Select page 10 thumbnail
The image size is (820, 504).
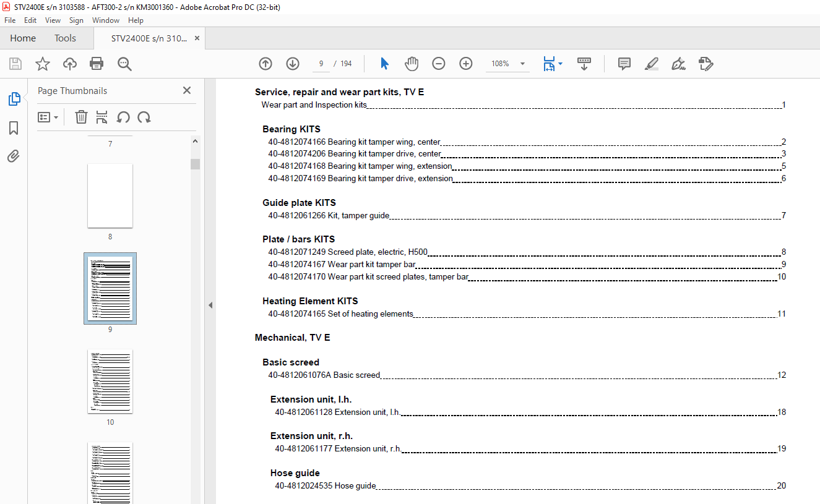110,381
